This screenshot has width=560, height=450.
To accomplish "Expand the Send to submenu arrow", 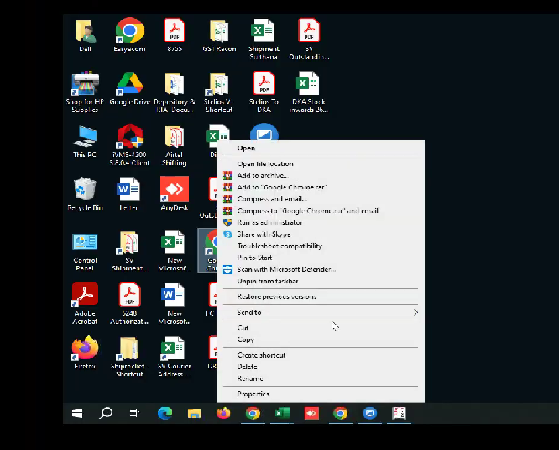I will [x=416, y=312].
